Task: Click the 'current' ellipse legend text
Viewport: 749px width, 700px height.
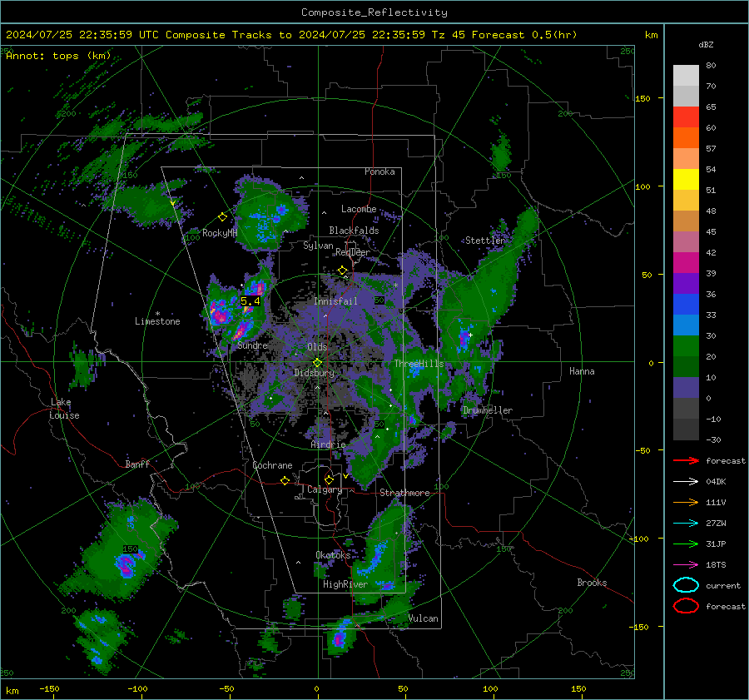Action: tap(723, 585)
